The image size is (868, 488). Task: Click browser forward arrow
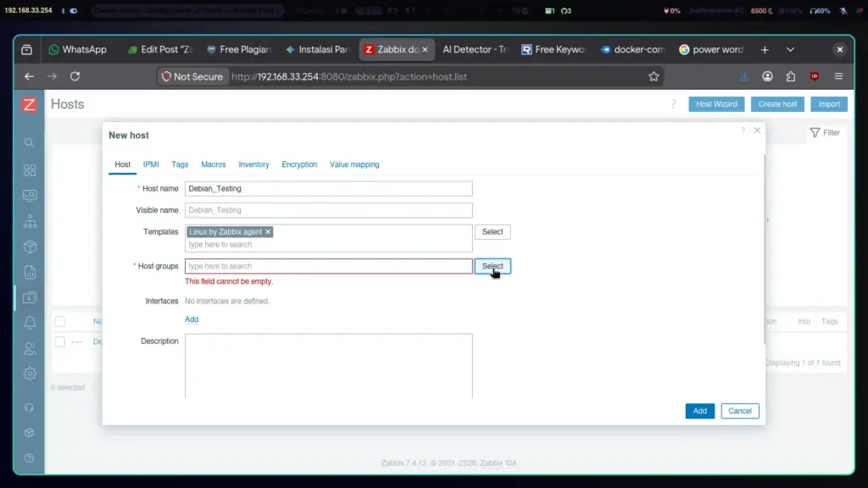pos(52,76)
